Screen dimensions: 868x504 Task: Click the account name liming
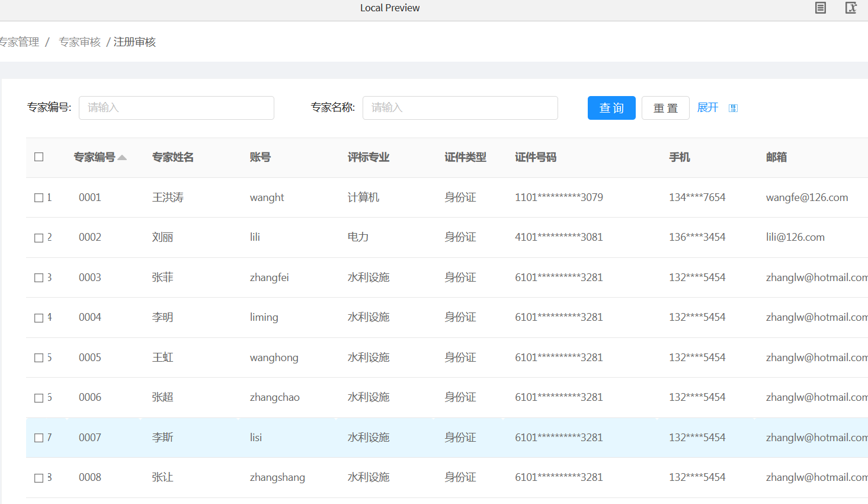click(264, 317)
